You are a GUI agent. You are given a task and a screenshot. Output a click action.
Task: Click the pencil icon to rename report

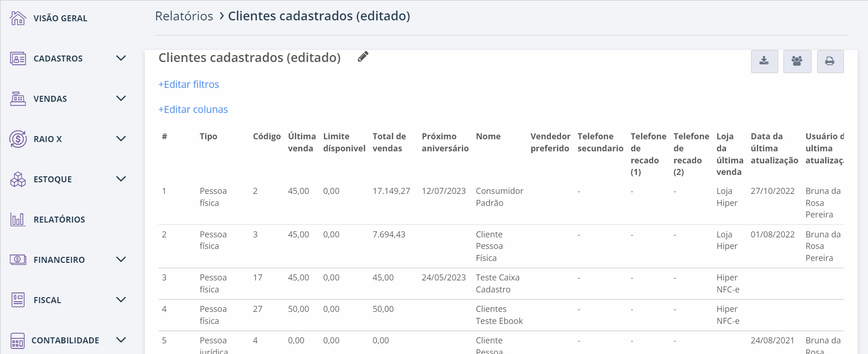[363, 56]
